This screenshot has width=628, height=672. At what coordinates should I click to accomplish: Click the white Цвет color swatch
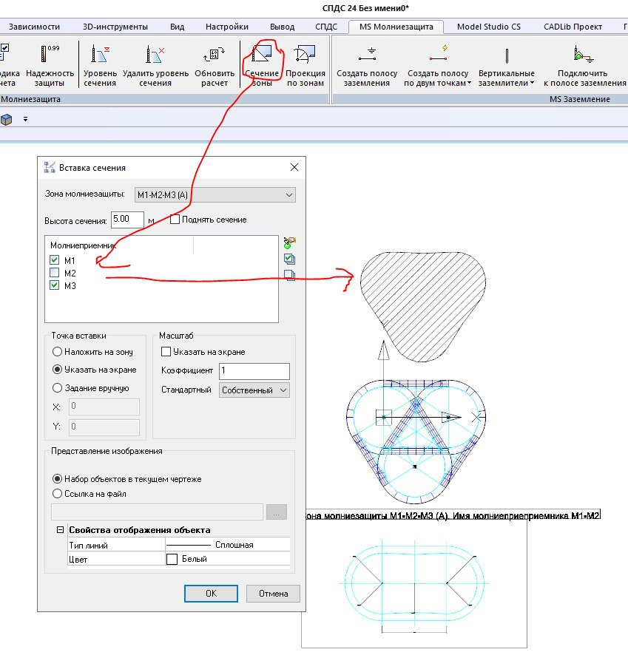172,560
